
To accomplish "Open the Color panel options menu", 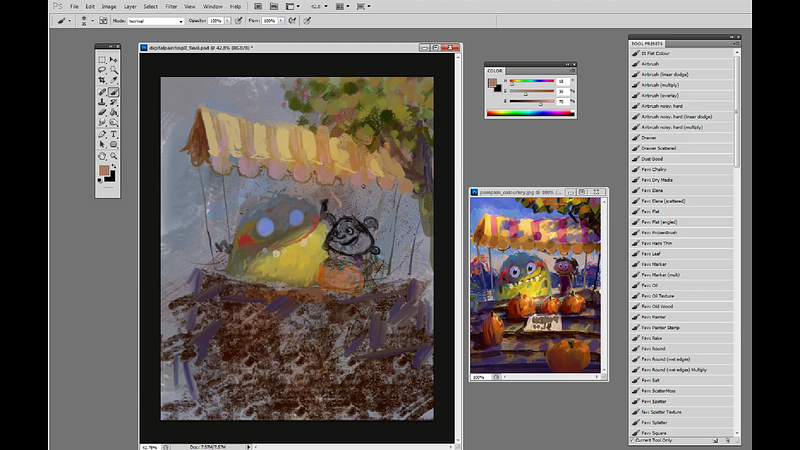I will point(572,70).
